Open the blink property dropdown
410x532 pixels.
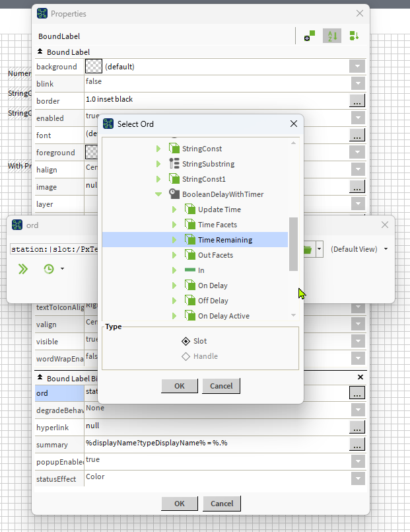point(357,84)
